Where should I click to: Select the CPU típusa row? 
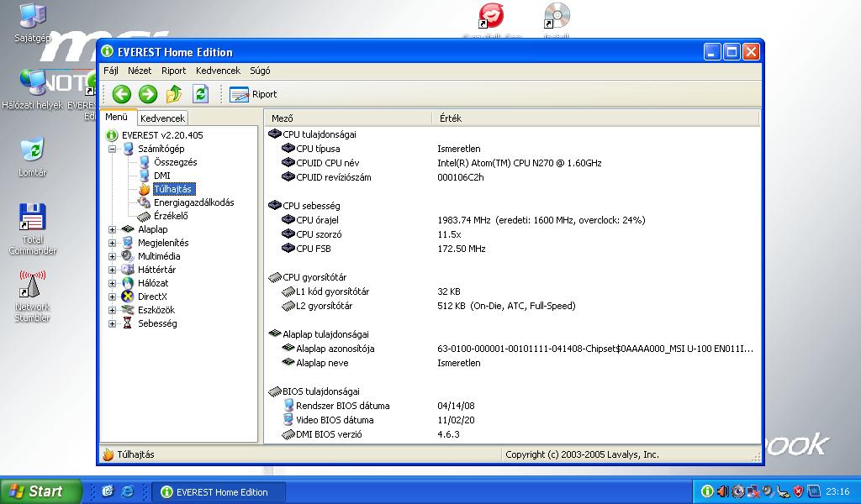512,149
